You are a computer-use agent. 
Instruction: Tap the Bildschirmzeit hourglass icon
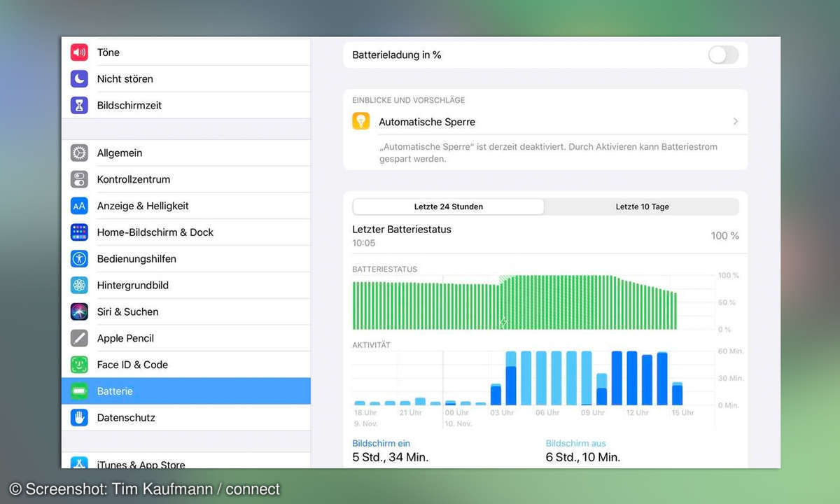(79, 105)
